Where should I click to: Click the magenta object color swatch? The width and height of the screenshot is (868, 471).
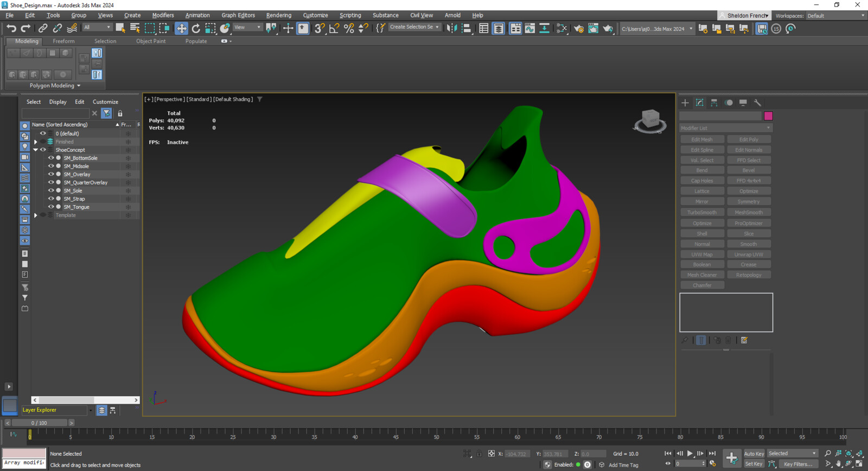coord(768,116)
